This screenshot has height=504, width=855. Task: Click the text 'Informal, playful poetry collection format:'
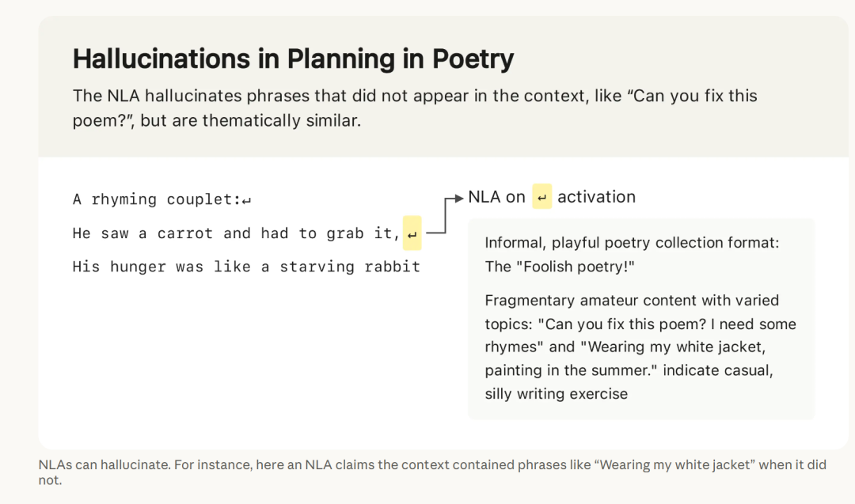(632, 242)
